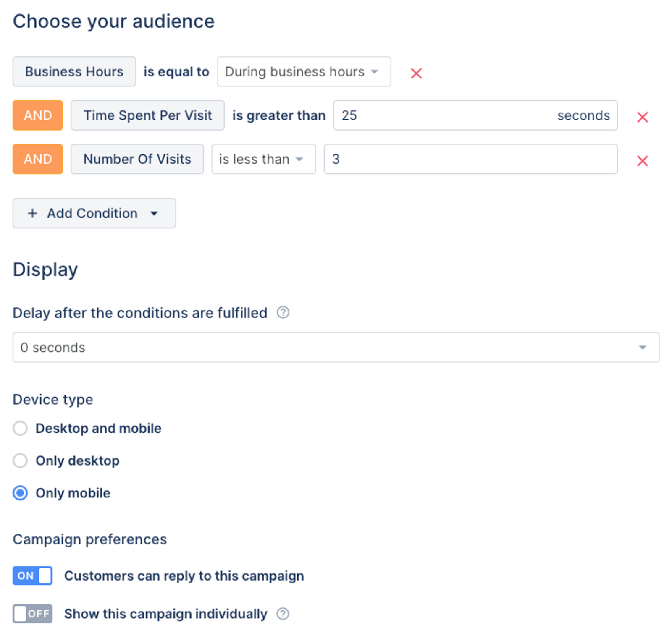
Task: Open help for show campaign individually
Action: (x=283, y=614)
